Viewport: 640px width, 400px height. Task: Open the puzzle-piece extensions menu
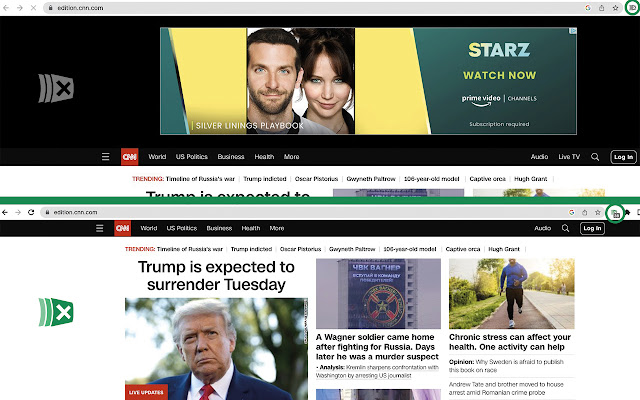(627, 212)
